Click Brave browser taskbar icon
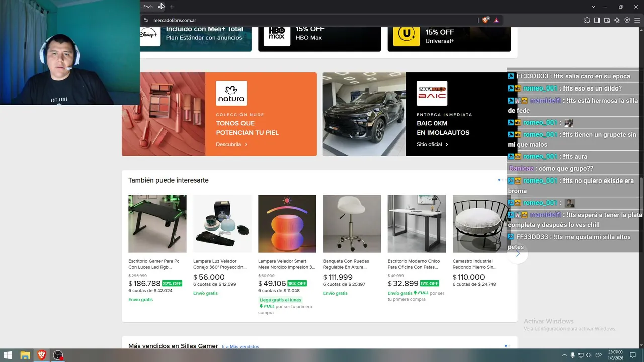This screenshot has height=362, width=644. pyautogui.click(x=42, y=355)
